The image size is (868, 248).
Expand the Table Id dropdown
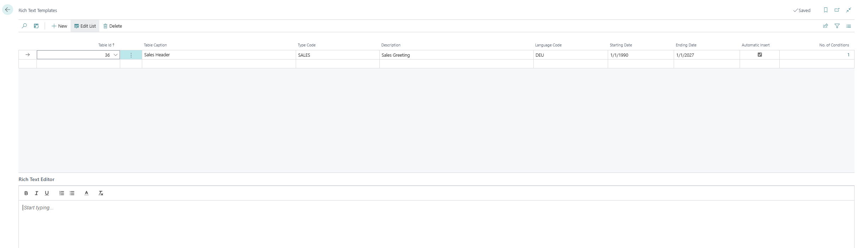click(x=115, y=55)
